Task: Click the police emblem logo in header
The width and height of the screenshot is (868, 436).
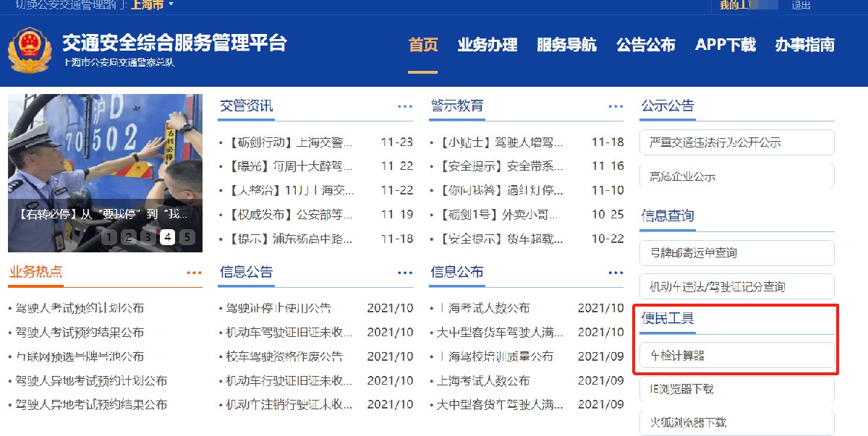Action: click(30, 50)
